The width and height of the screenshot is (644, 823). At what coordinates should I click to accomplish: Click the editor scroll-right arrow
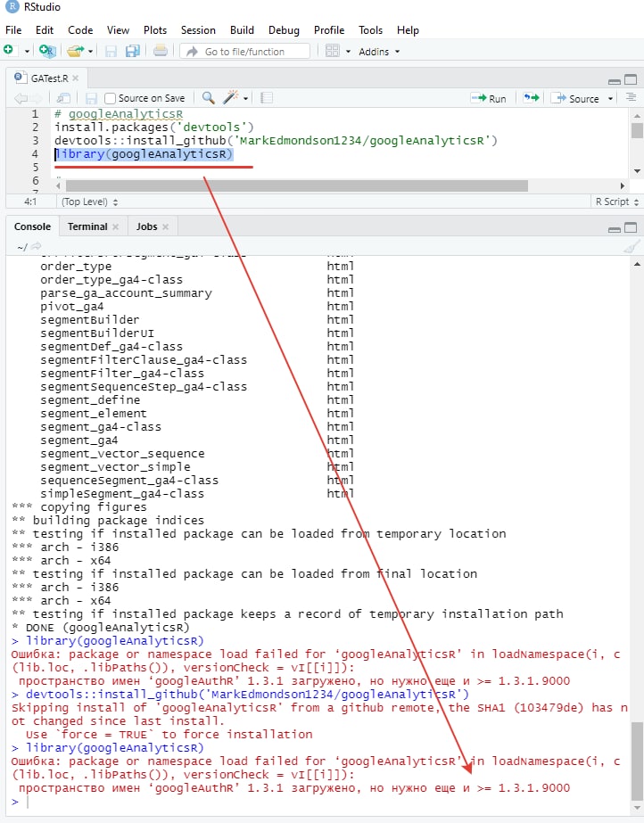[x=622, y=185]
